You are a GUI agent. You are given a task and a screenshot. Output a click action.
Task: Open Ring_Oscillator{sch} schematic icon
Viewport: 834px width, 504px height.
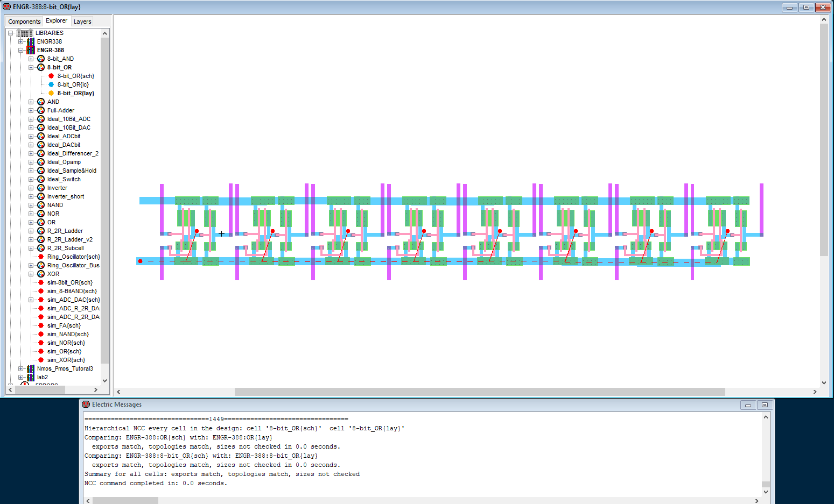(x=41, y=257)
